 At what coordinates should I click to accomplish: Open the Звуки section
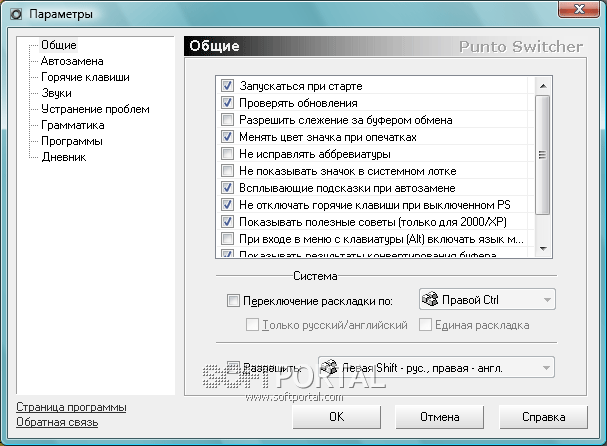(57, 93)
